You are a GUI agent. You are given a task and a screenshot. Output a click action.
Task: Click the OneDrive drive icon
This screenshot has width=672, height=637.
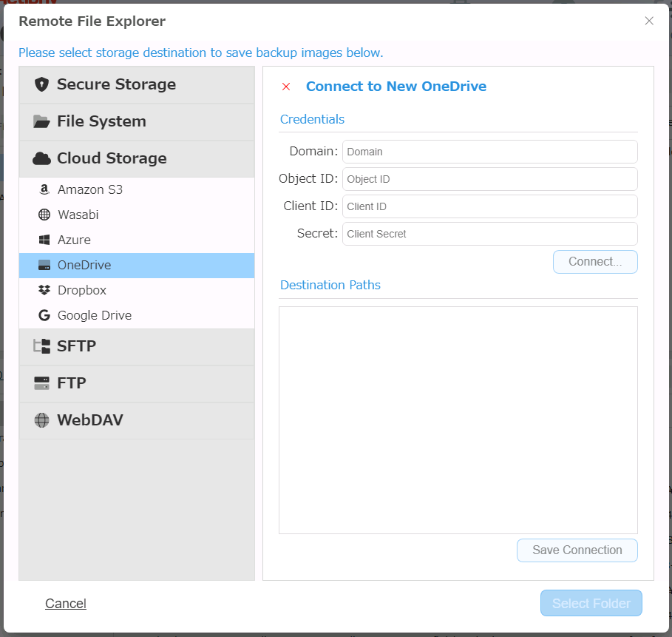(44, 266)
